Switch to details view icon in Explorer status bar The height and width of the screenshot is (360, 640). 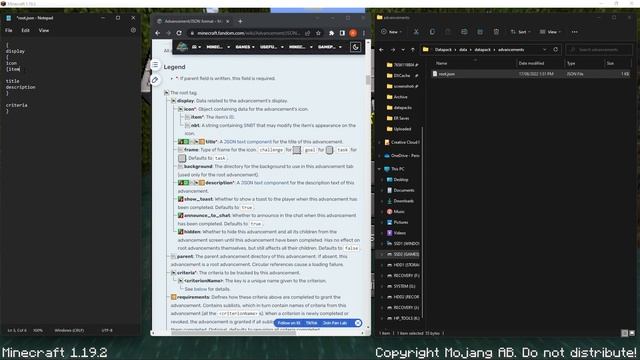click(624, 333)
